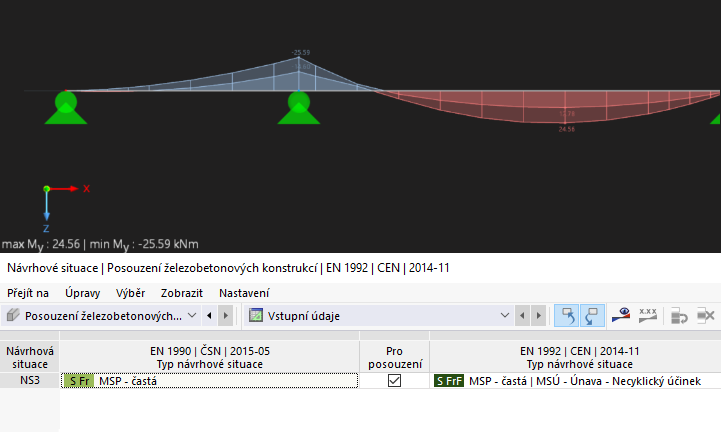The image size is (721, 432).
Task: Click the blue Z axis arrow
Action: point(46,204)
